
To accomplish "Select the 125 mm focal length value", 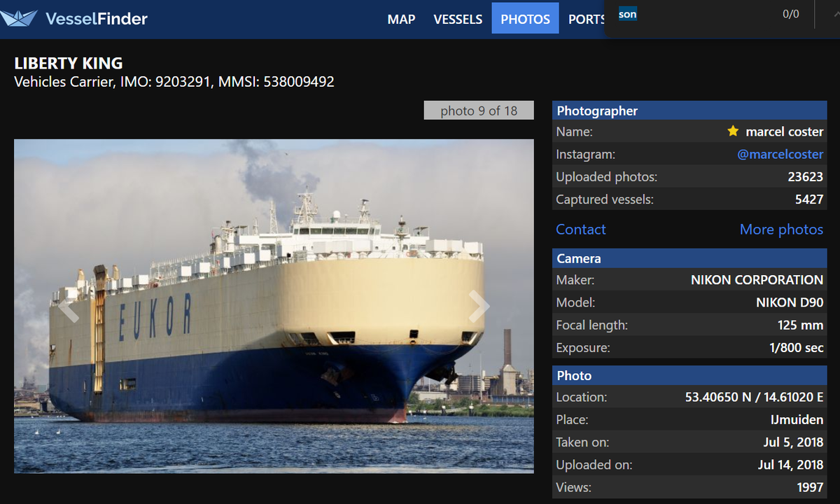I will pos(800,325).
